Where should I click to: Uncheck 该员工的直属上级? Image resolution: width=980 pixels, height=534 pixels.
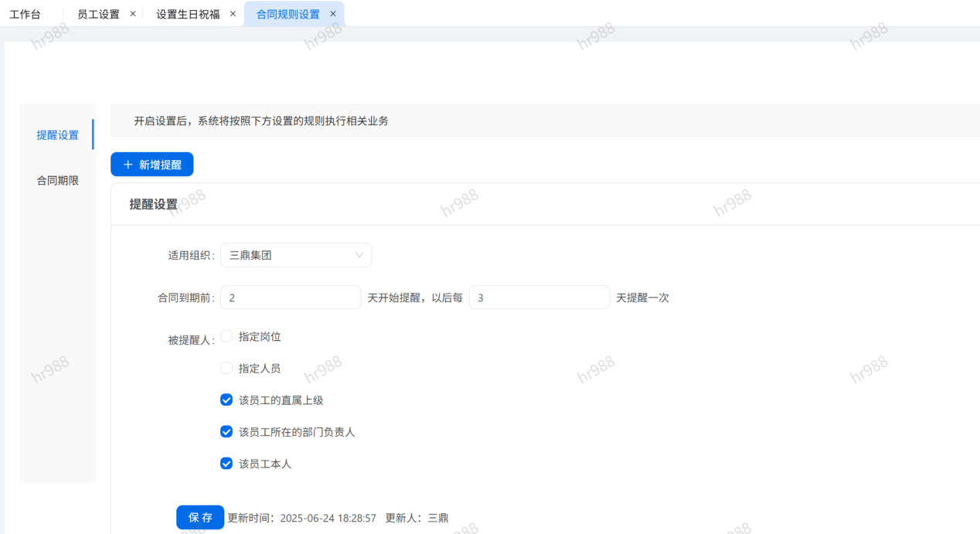[x=226, y=400]
